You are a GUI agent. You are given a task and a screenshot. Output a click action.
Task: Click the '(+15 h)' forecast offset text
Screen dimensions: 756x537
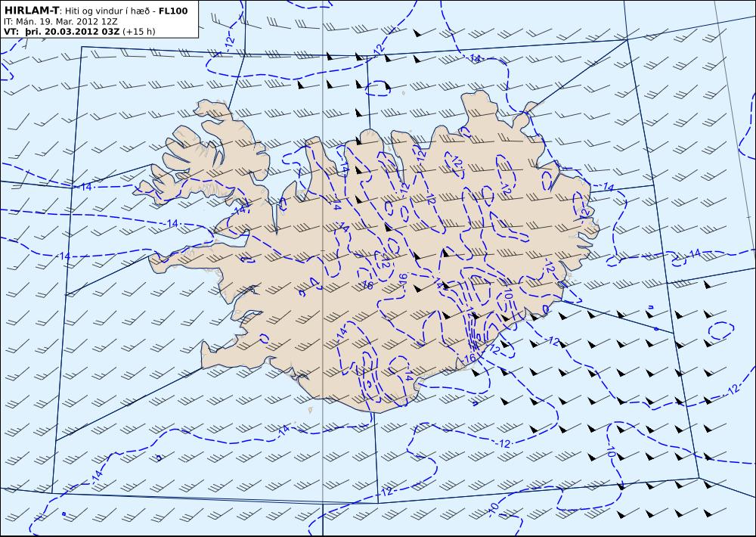click(139, 32)
